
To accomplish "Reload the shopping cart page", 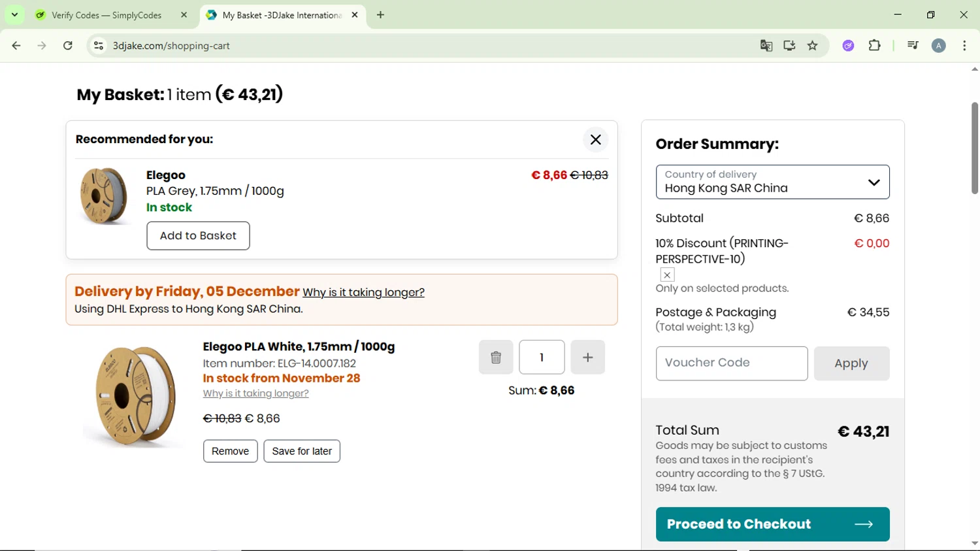I will pos(68,46).
